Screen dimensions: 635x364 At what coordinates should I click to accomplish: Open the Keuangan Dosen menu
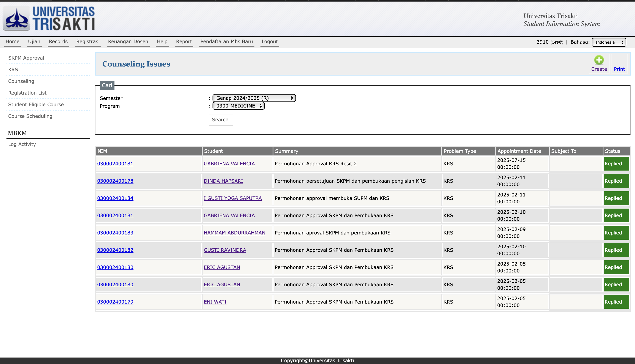click(x=128, y=41)
